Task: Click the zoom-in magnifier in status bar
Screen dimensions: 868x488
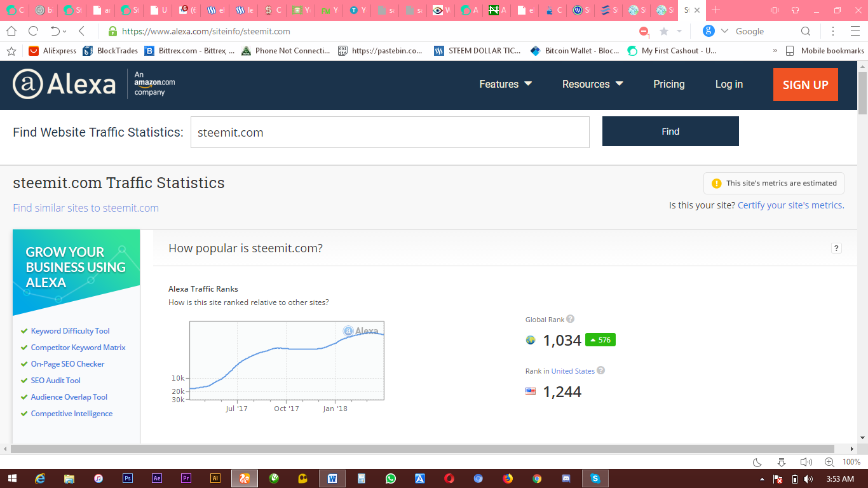Action: point(829,462)
